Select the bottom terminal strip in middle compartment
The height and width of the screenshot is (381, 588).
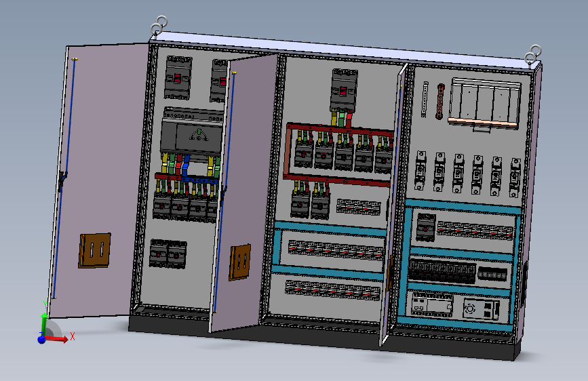[x=332, y=290]
